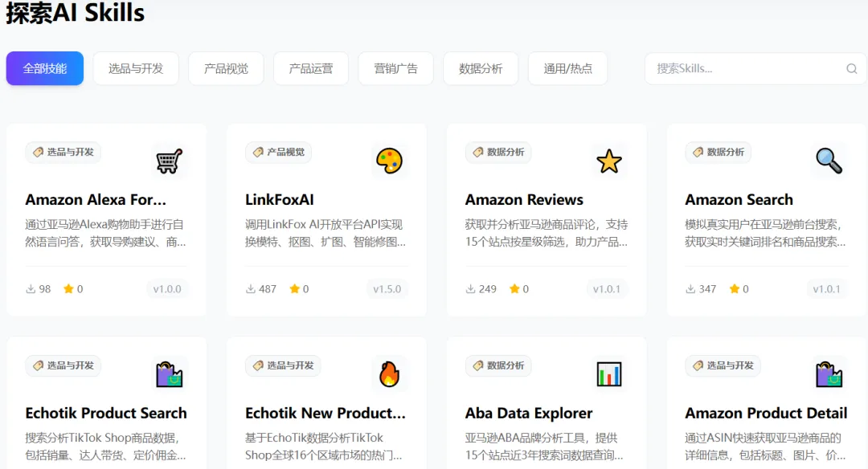Click the rating star on Amazon Reviews card footer

tap(514, 288)
